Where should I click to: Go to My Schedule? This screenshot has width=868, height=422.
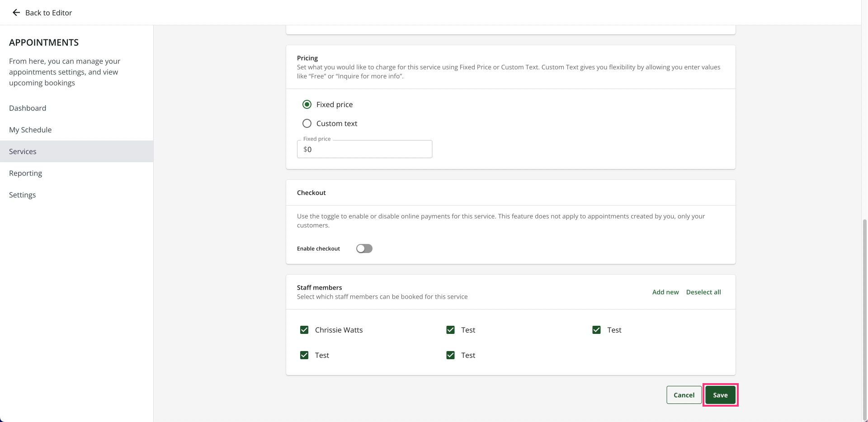[30, 130]
